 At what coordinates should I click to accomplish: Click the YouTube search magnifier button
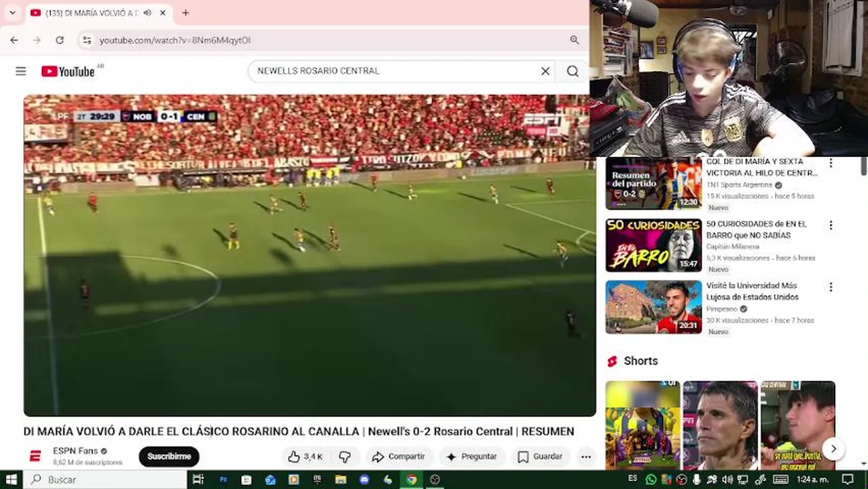573,71
